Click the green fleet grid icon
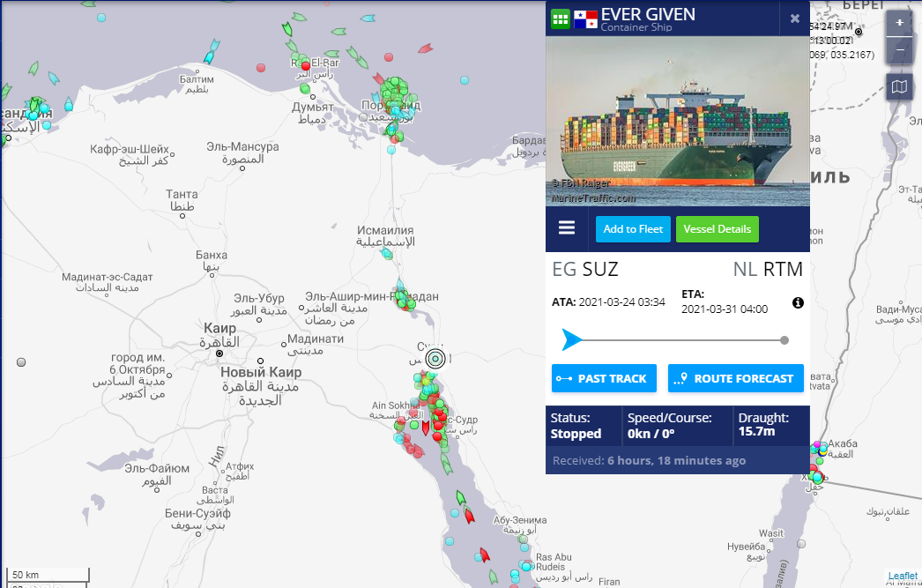922x588 pixels. pyautogui.click(x=561, y=19)
